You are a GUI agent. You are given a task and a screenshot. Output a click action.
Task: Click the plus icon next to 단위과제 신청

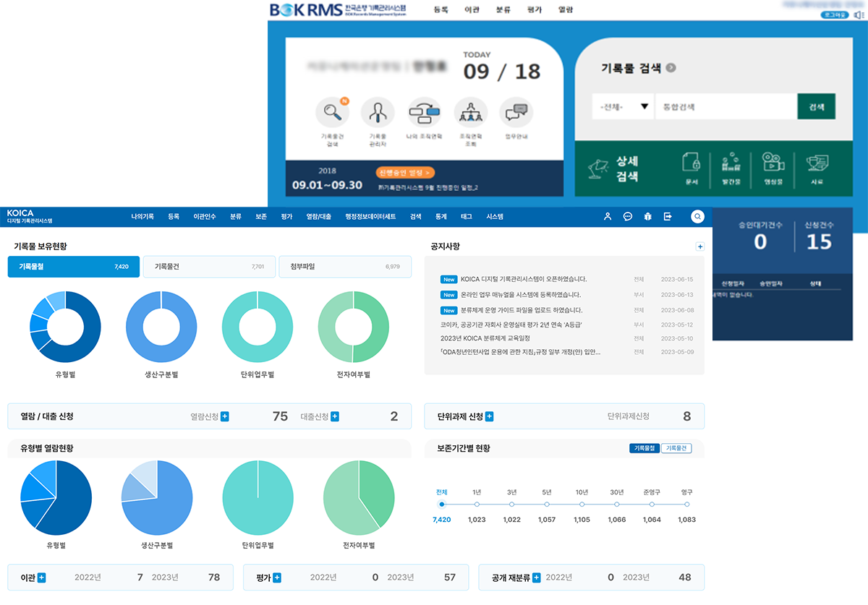point(490,416)
